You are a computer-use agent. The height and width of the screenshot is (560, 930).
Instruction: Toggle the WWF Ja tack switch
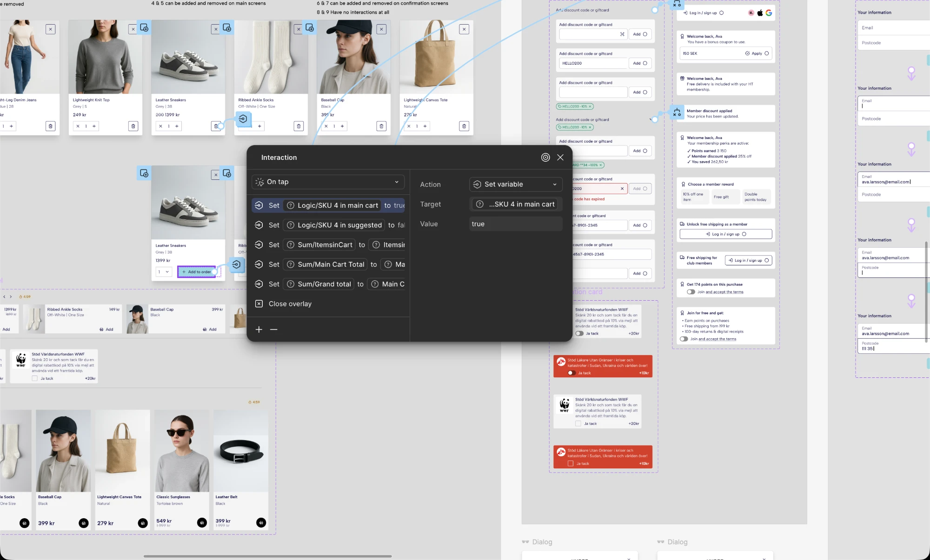coord(579,334)
